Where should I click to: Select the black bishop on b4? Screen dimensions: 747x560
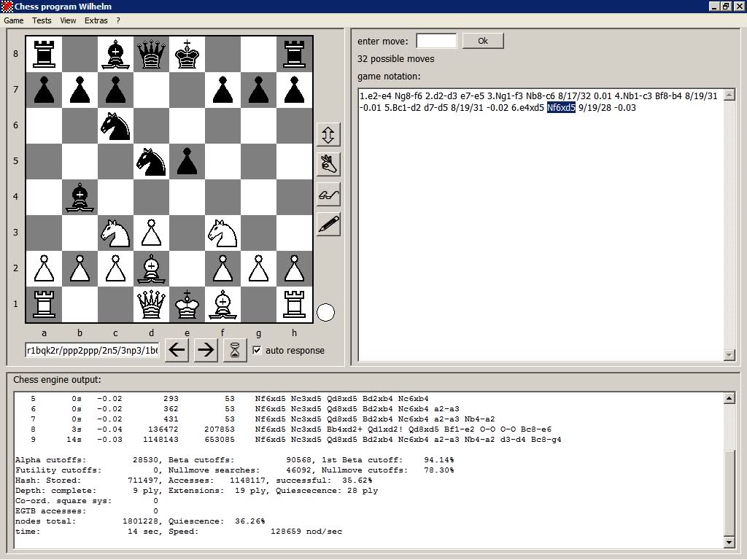[80, 197]
